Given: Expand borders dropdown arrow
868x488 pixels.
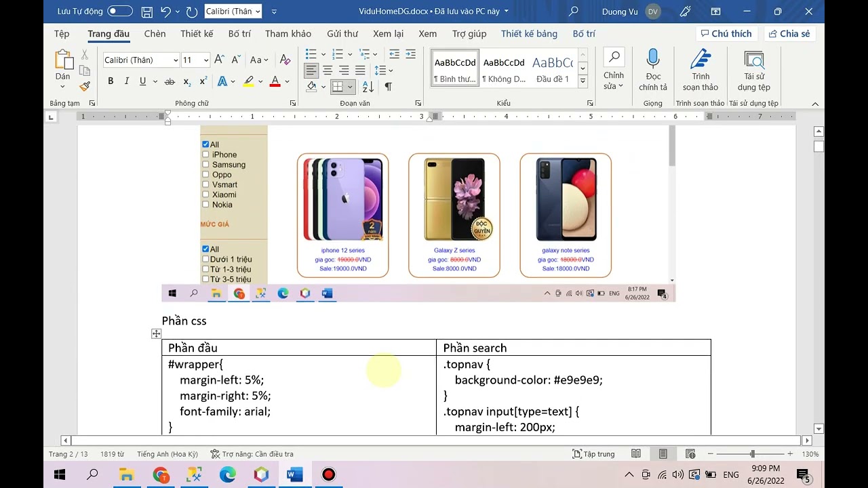Looking at the screenshot, I should coord(350,87).
